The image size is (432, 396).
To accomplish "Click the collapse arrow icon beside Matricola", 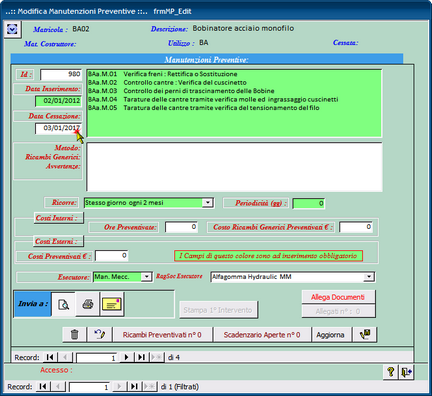I will tap(12, 29).
